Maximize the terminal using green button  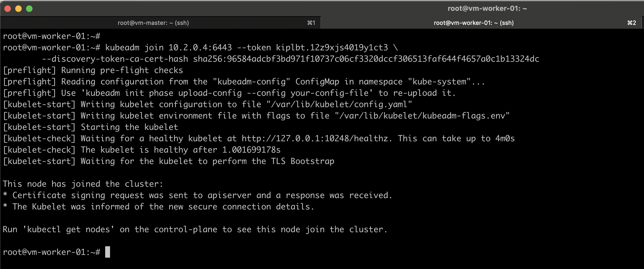pos(29,9)
